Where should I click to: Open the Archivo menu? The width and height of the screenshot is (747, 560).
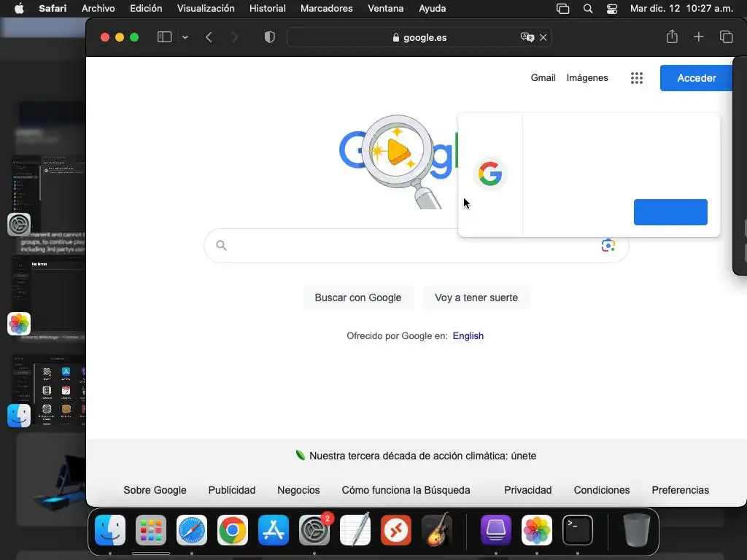(x=98, y=8)
